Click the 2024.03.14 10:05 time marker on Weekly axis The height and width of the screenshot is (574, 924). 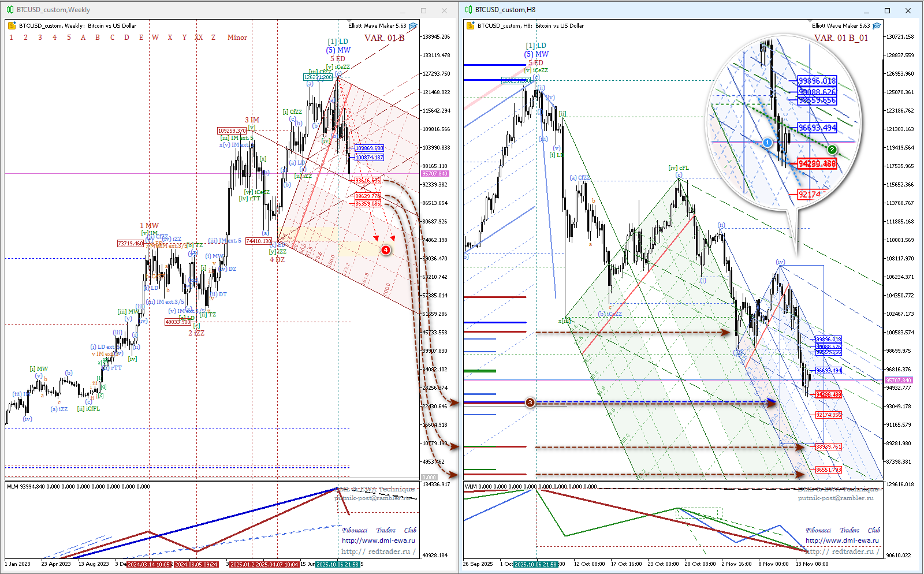tap(148, 564)
